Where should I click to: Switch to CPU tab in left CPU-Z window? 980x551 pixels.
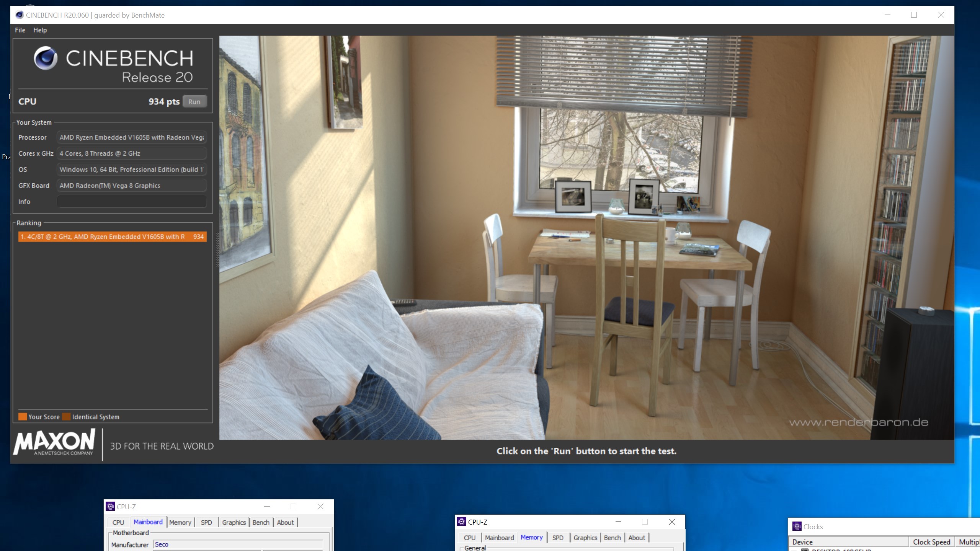click(118, 523)
